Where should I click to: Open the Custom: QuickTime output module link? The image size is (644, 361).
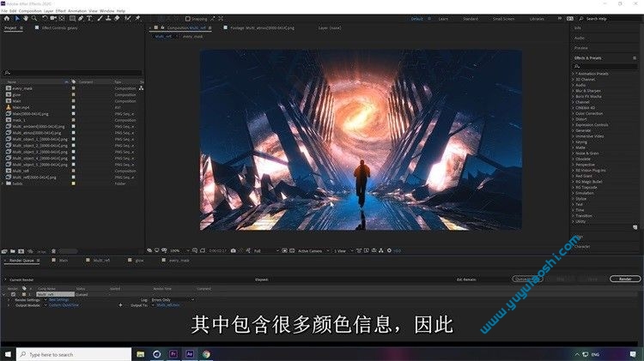tap(64, 305)
